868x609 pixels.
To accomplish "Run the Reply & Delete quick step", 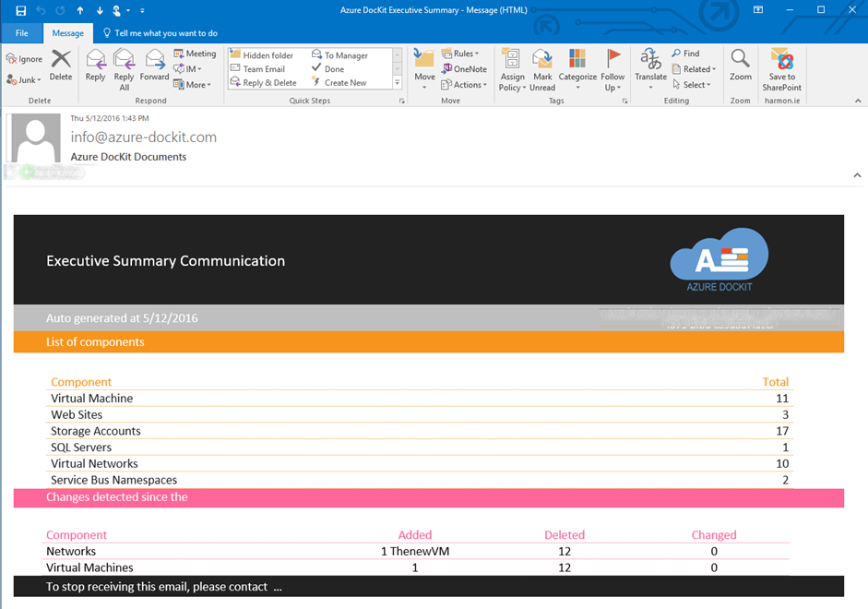I will 264,82.
